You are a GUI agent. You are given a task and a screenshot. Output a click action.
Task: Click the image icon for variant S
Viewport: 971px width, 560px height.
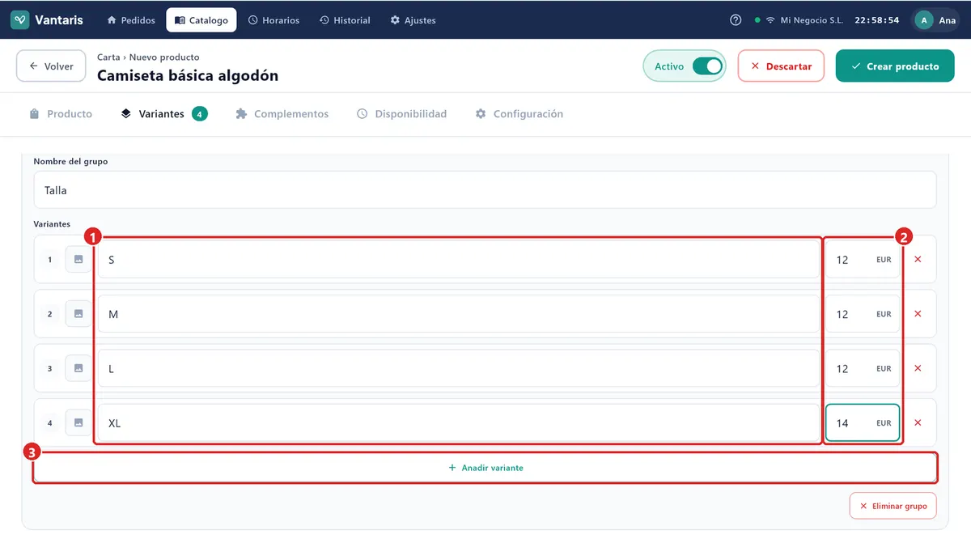[x=78, y=260]
